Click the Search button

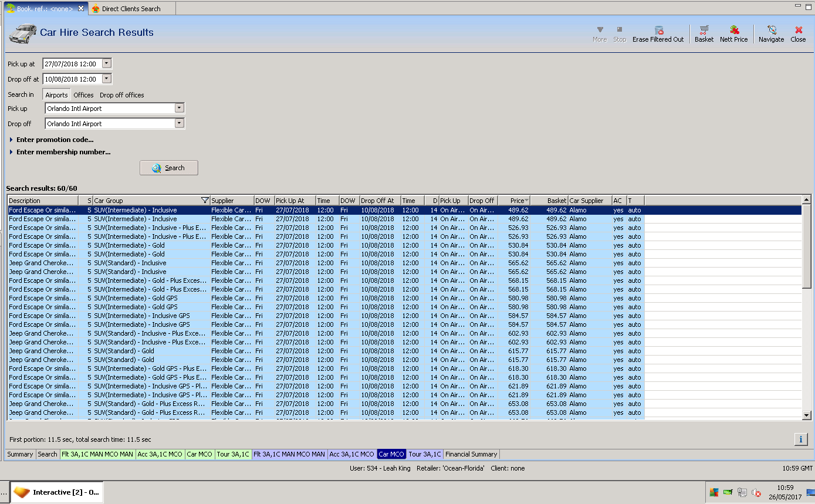pos(169,168)
